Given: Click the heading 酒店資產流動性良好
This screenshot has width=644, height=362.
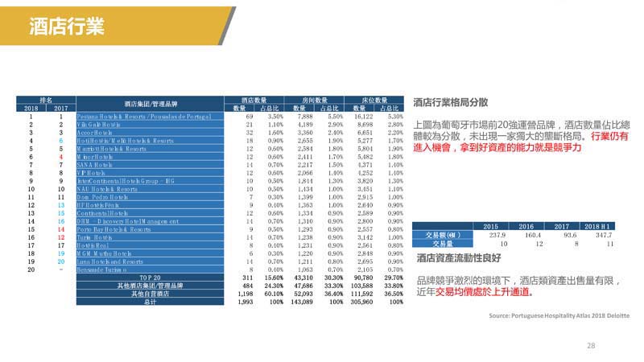Looking at the screenshot, I should 459,257.
